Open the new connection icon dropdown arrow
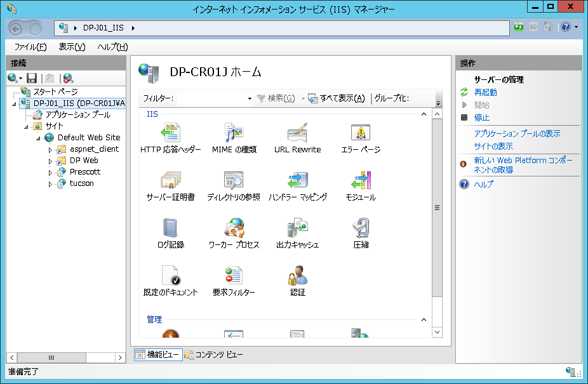Screen dimensions: 588x384 [x=20, y=78]
